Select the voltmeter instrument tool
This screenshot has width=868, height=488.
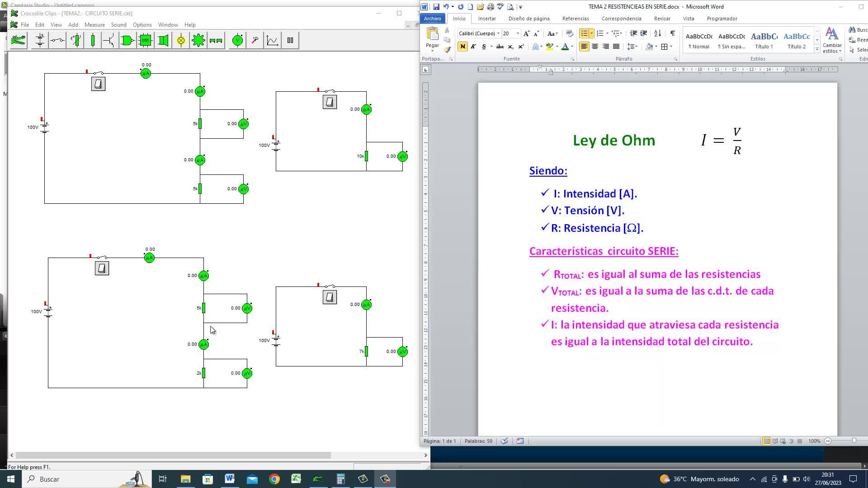[x=237, y=41]
